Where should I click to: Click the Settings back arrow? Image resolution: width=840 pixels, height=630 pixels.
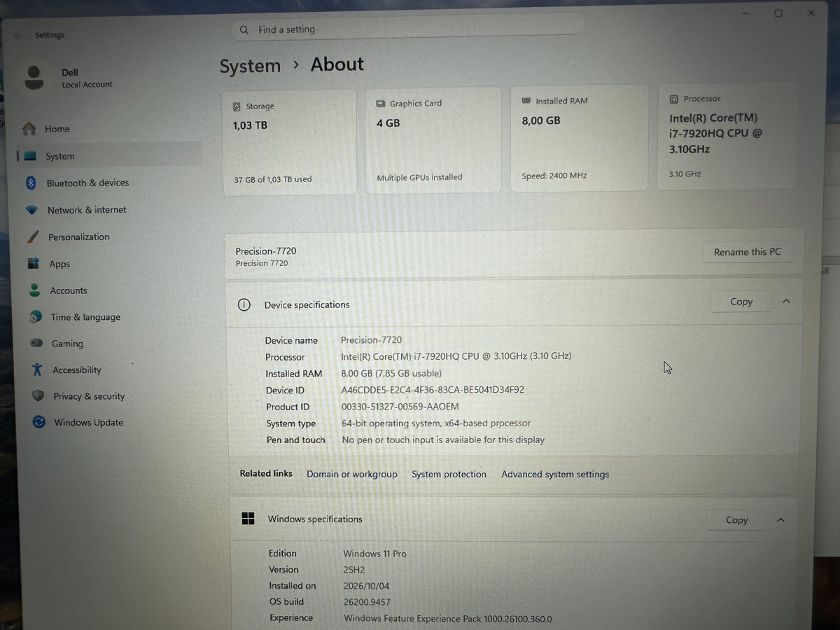[17, 35]
